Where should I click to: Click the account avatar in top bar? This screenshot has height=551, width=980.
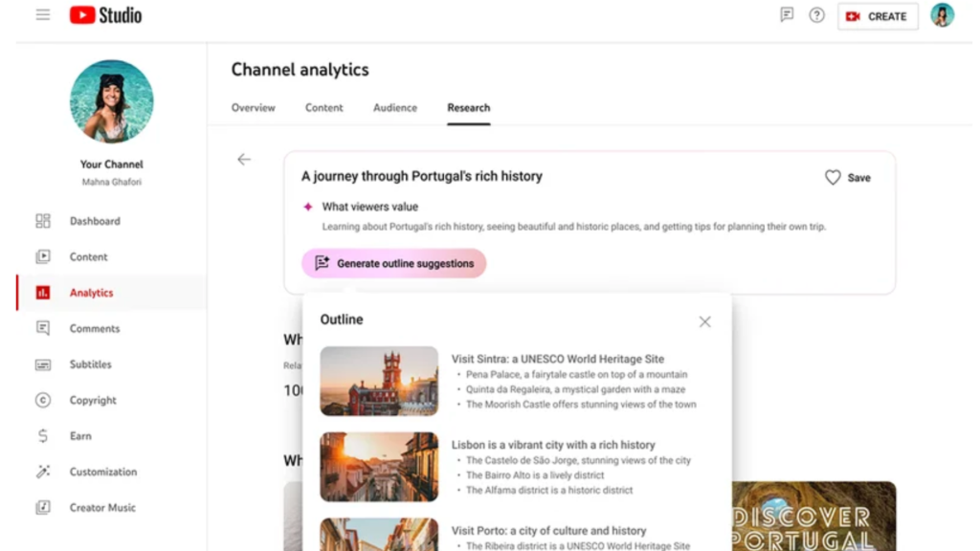click(x=943, y=15)
